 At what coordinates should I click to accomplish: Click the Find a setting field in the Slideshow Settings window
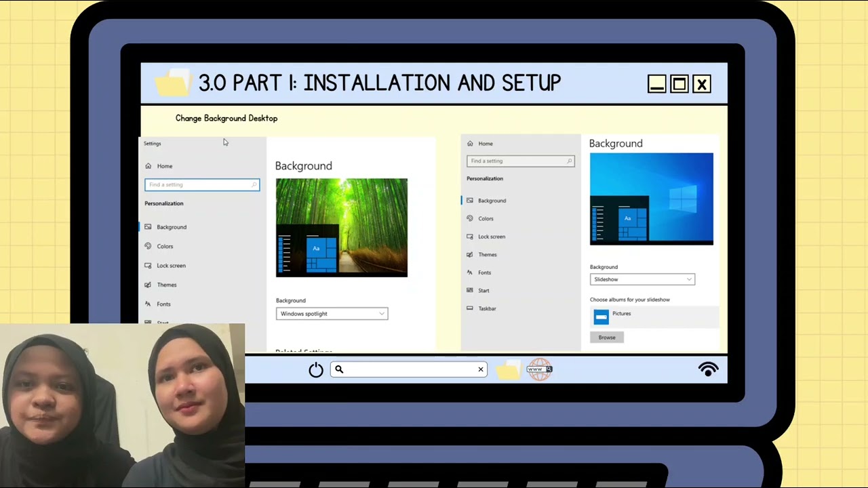pos(520,161)
